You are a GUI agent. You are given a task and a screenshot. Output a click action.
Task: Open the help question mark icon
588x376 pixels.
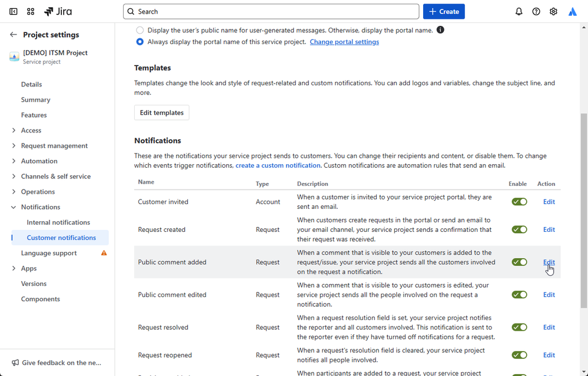click(x=536, y=12)
